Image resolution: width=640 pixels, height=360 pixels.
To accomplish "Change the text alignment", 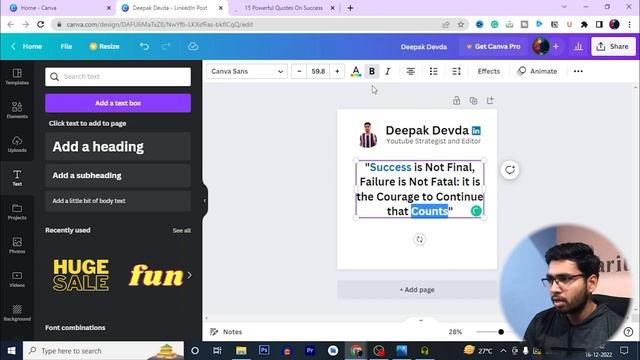I will [411, 71].
